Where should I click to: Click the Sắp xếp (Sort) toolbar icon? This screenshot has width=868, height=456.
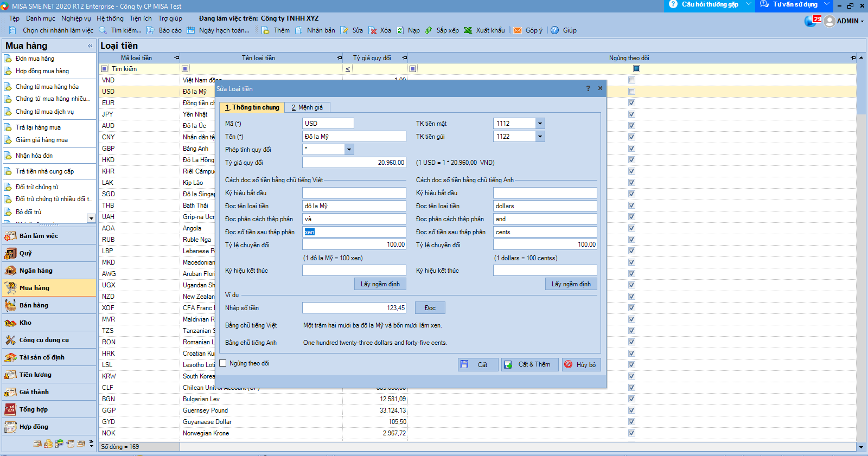429,30
